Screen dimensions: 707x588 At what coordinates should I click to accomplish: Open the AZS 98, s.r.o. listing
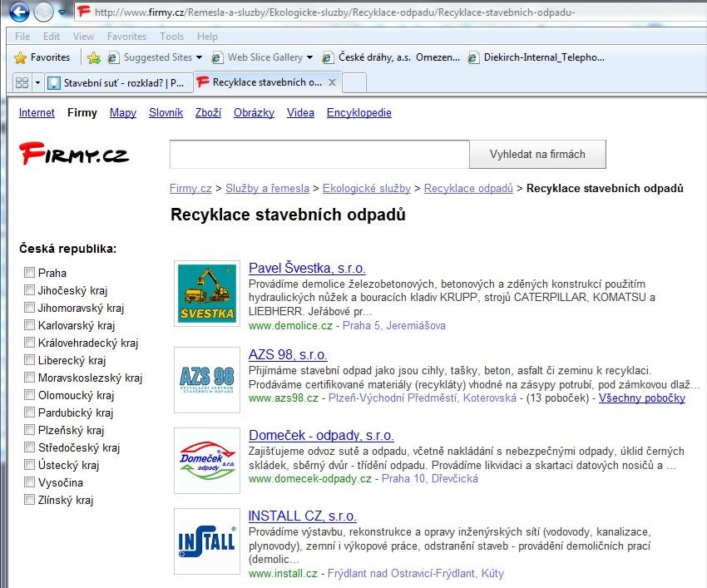pos(288,354)
